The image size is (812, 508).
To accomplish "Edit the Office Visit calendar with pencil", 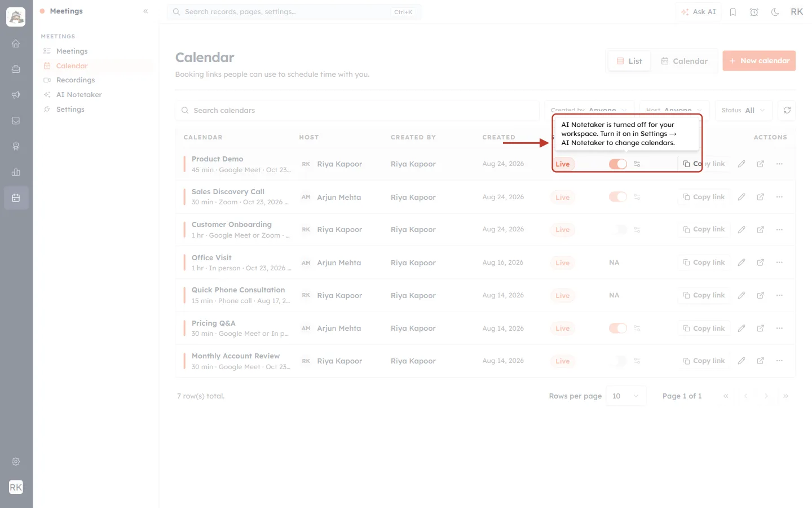I will [742, 262].
